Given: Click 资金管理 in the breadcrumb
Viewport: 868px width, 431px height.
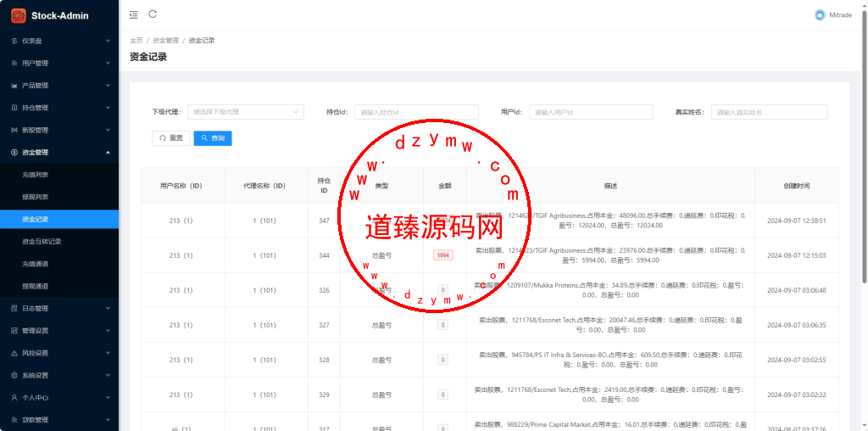Looking at the screenshot, I should click(x=165, y=41).
